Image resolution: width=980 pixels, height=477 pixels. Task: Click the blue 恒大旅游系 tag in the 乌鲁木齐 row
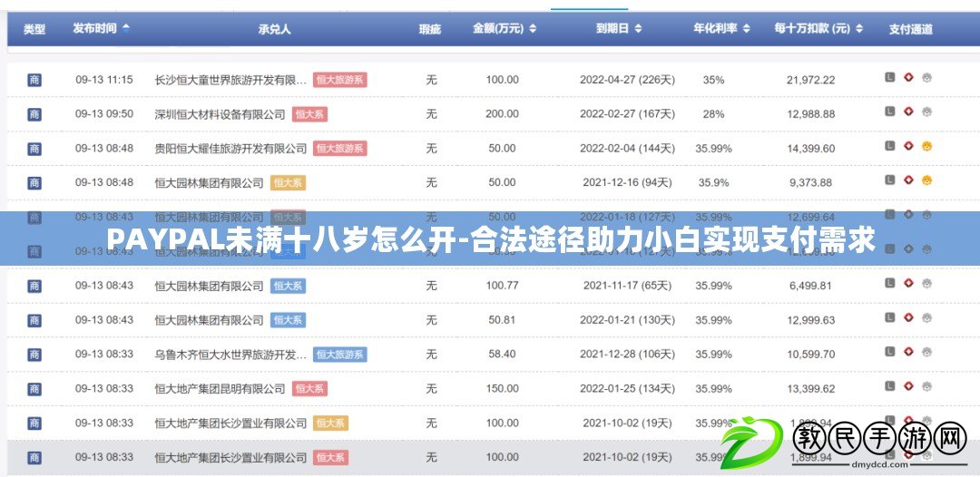340,355
